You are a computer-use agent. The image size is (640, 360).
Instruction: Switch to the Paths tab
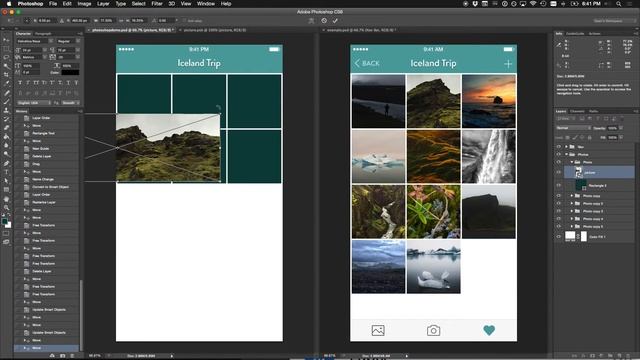point(593,111)
